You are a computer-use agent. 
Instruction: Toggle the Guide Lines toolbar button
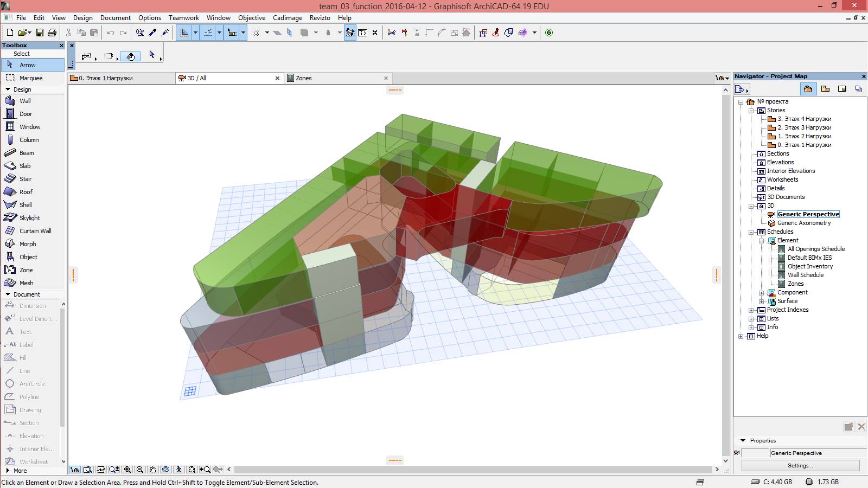pos(184,33)
